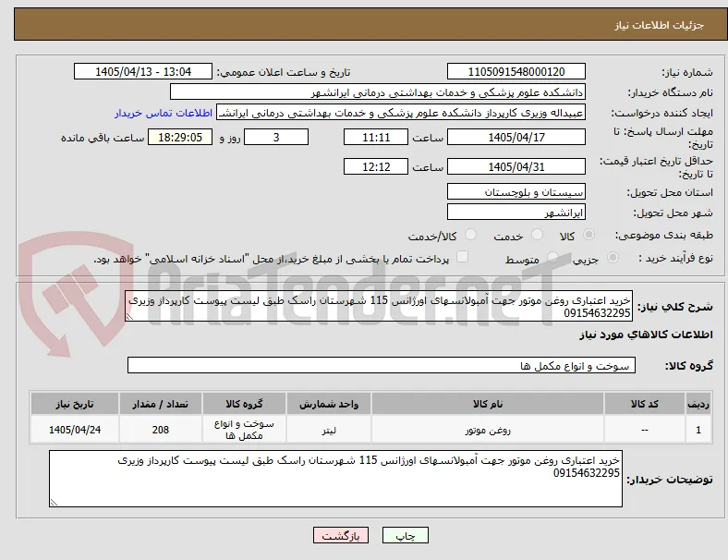Toggle the اسناد خزانه اسلامی payment checkbox
Image resolution: width=728 pixels, height=560 pixels.
[463, 257]
